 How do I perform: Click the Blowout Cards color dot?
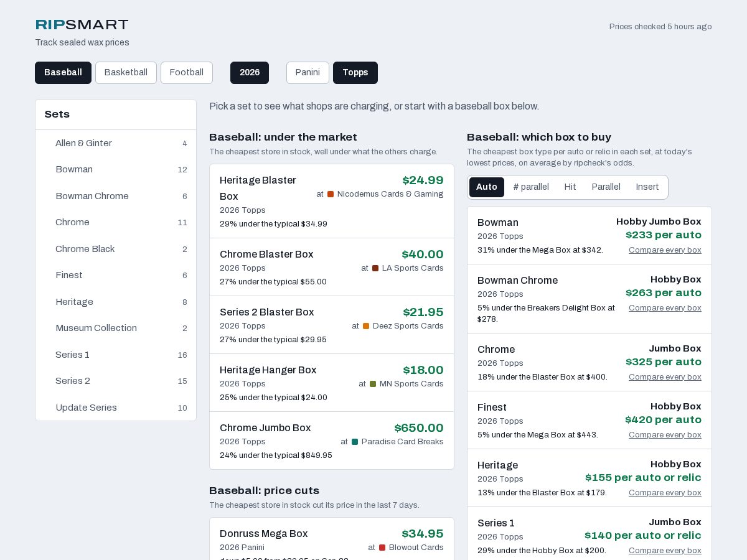382,548
